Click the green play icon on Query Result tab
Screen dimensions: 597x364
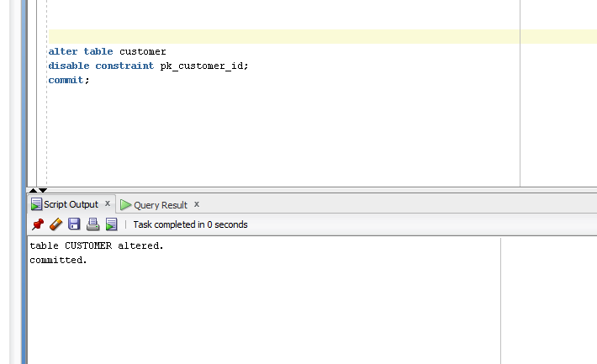tap(125, 205)
